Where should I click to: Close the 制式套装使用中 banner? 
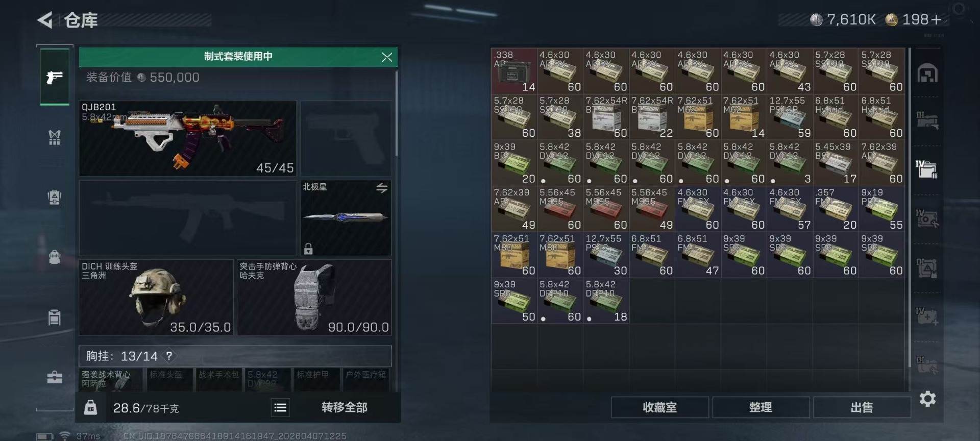tap(387, 57)
